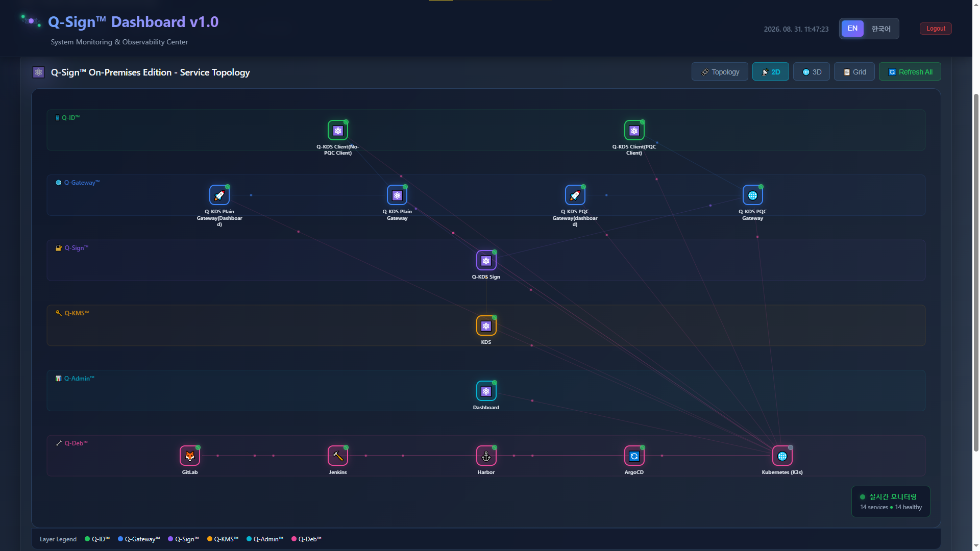Select the Jenkins hammer node icon
This screenshot has width=980, height=551.
click(x=338, y=456)
